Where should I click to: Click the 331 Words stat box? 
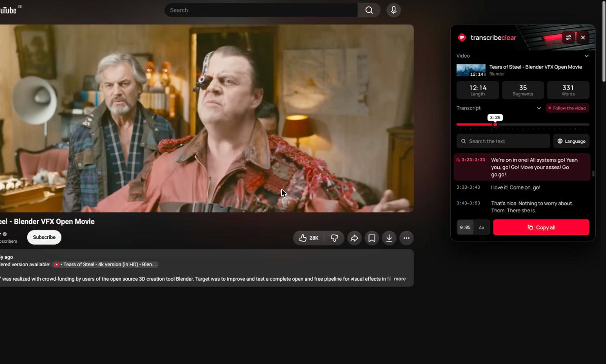[568, 90]
